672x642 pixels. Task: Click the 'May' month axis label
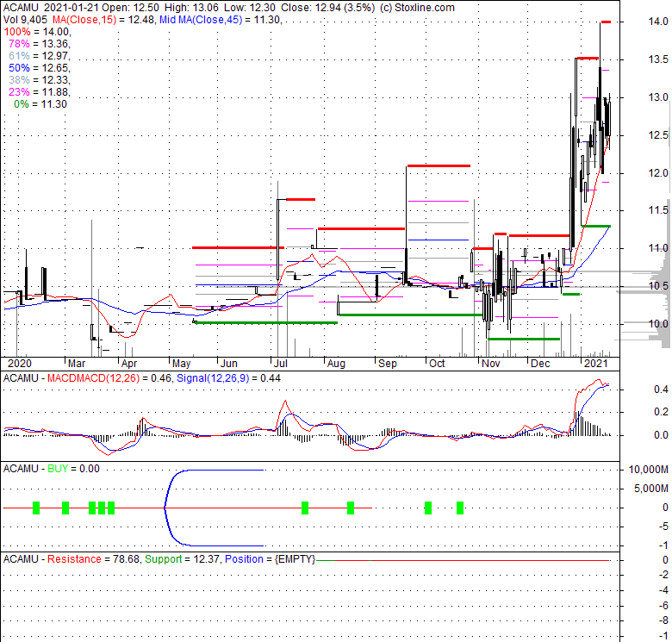click(181, 364)
